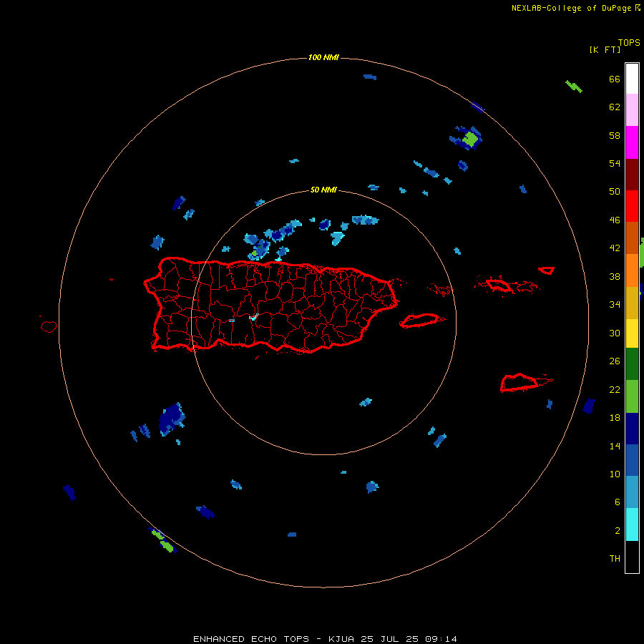The height and width of the screenshot is (644, 644).
Task: Select the [K FT] units label
Action: (x=605, y=49)
